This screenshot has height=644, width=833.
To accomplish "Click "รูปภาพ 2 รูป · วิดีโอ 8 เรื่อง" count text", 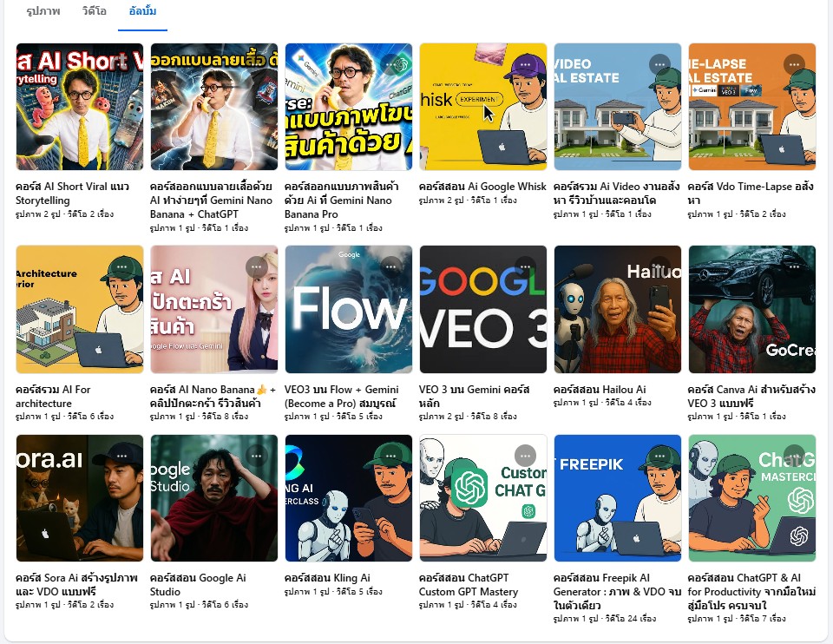I will pos(468,416).
